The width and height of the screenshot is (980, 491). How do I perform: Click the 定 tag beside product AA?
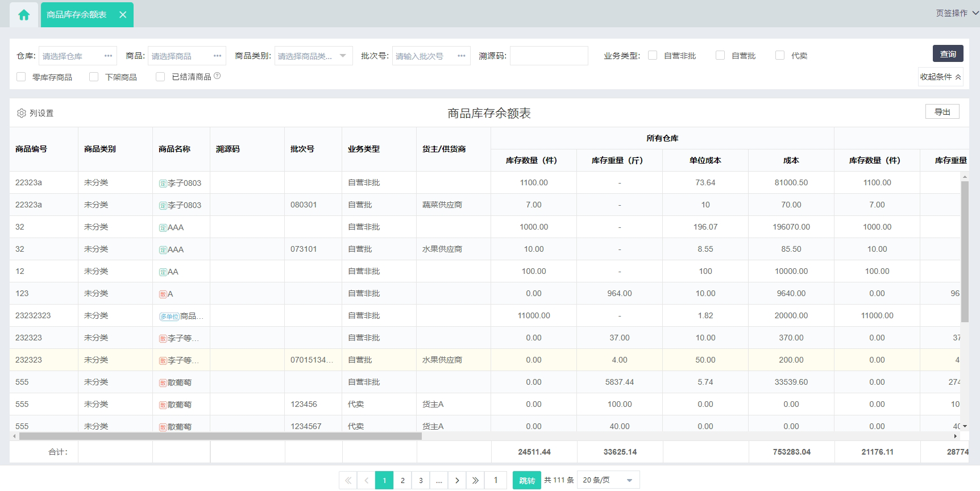point(163,272)
